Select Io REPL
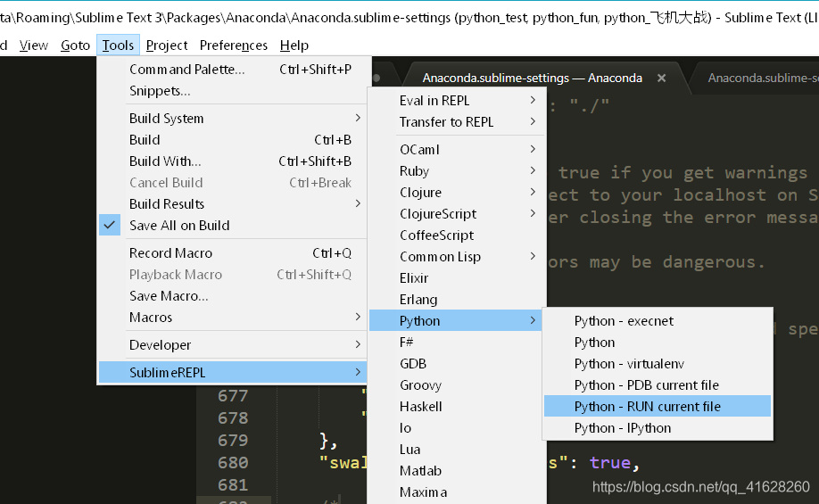Image resolution: width=819 pixels, height=504 pixels. pyautogui.click(x=457, y=428)
